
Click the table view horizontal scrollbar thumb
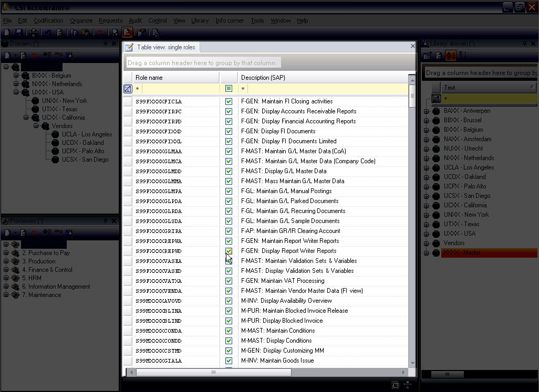click(x=213, y=372)
